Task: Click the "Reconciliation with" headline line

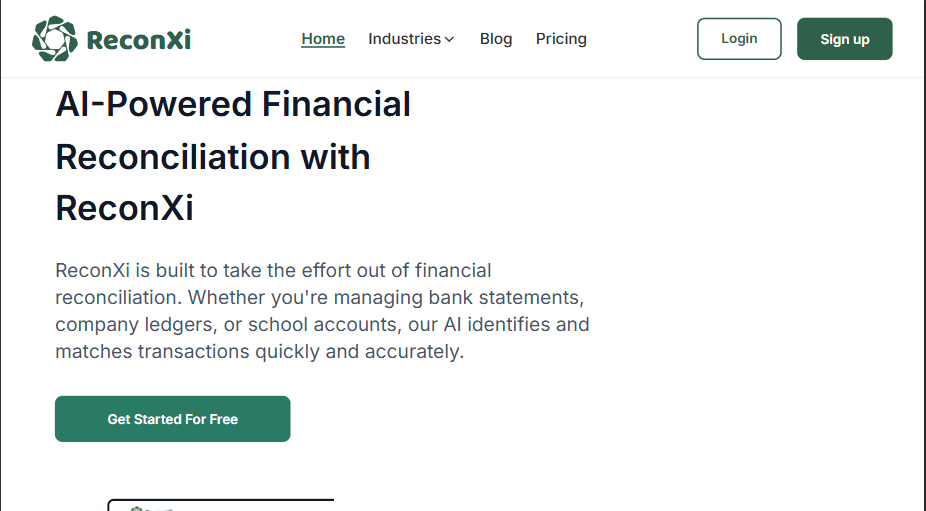Action: pos(213,157)
